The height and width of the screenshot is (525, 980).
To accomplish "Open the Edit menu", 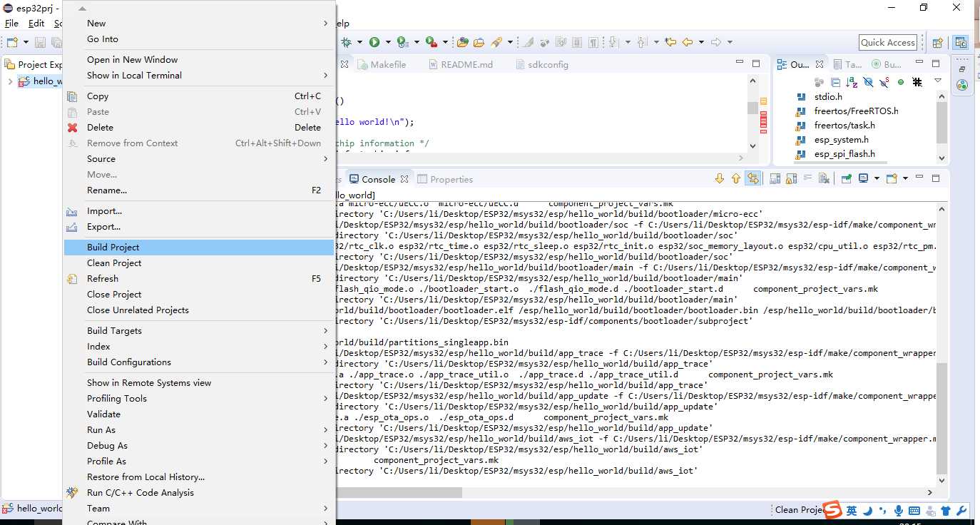I will (36, 23).
